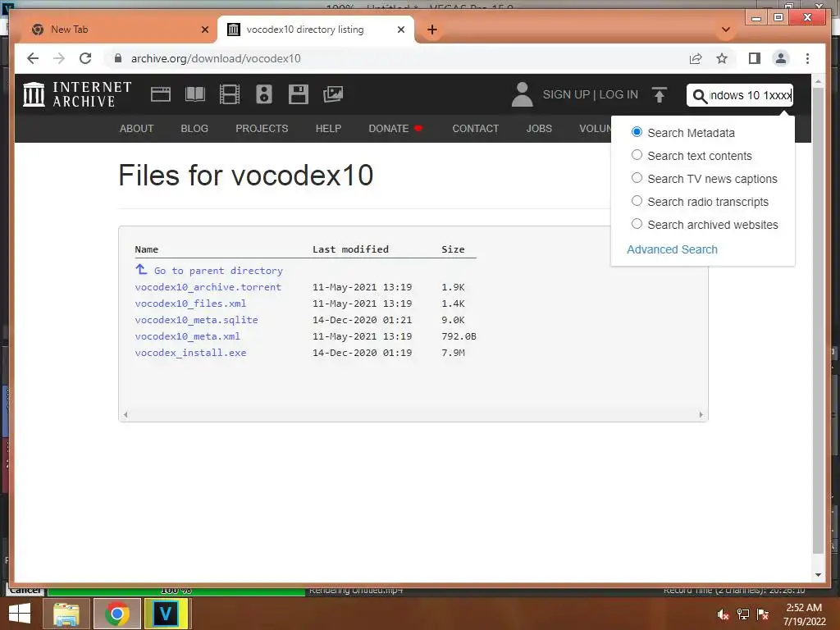Select Search archived websites option

pos(637,224)
